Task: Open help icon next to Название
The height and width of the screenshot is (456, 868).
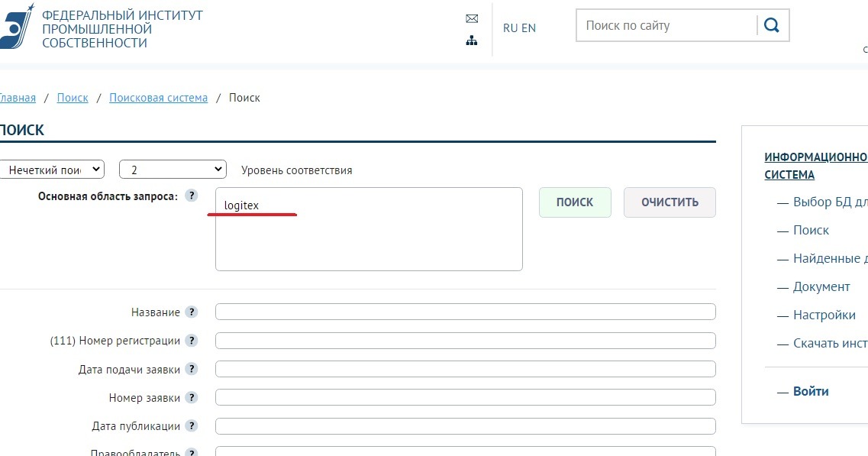Action: point(191,312)
